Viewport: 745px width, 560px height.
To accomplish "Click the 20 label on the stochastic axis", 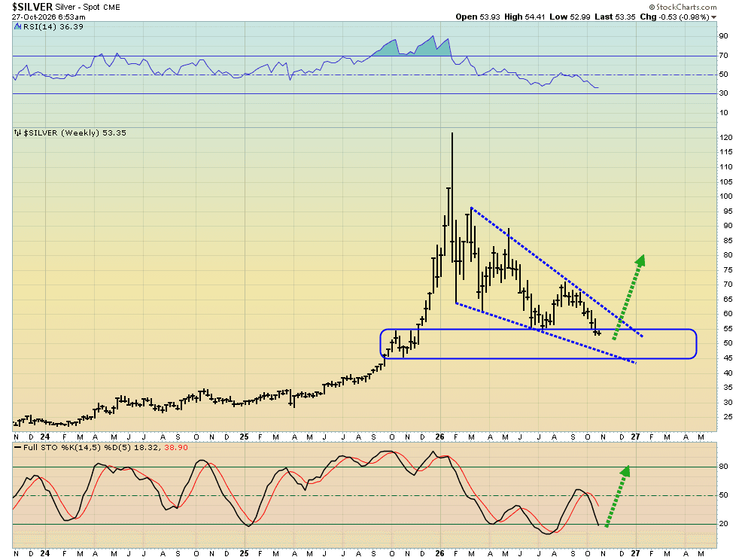I will click(x=724, y=523).
